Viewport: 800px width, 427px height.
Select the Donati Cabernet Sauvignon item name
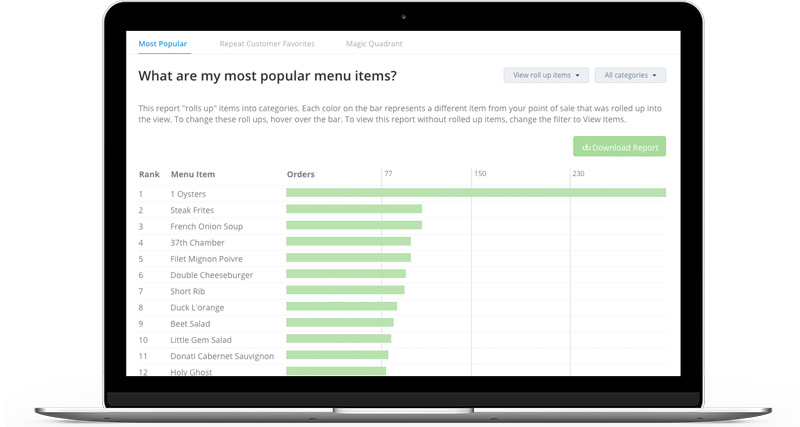pos(222,356)
